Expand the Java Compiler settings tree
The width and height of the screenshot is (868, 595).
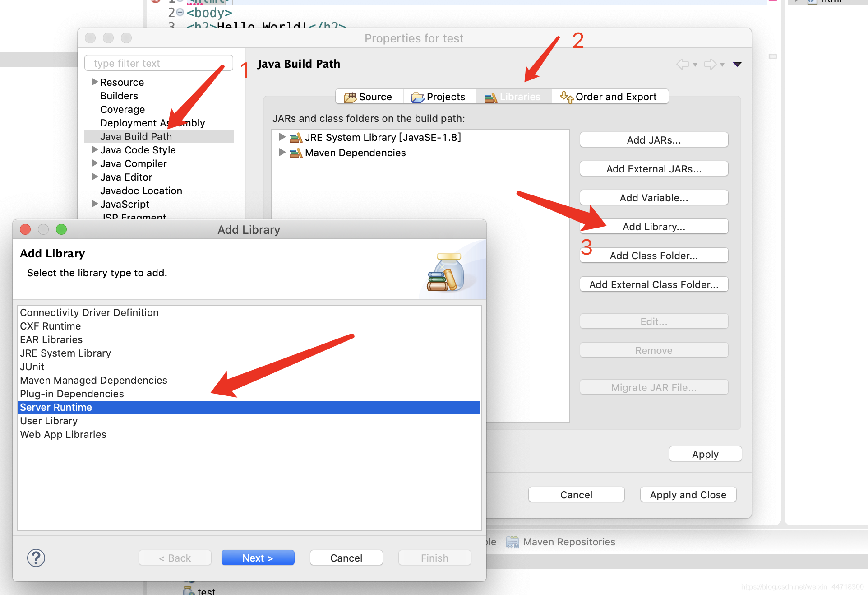pyautogui.click(x=94, y=163)
